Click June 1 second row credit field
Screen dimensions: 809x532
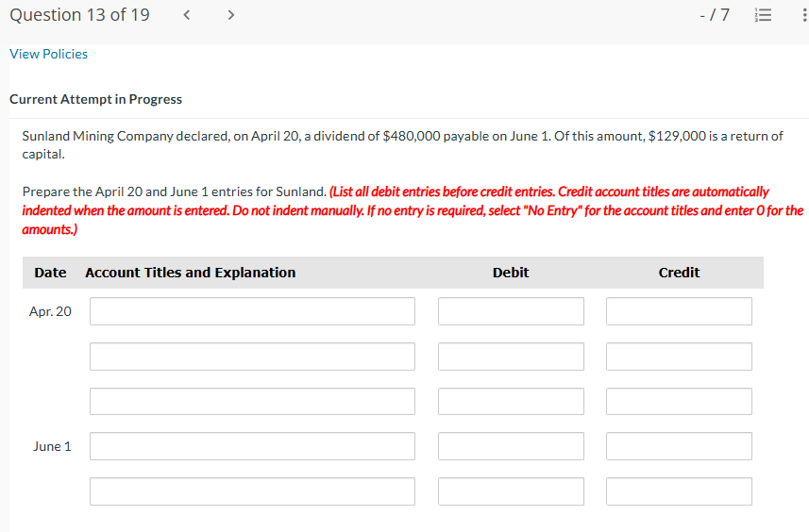(x=679, y=491)
